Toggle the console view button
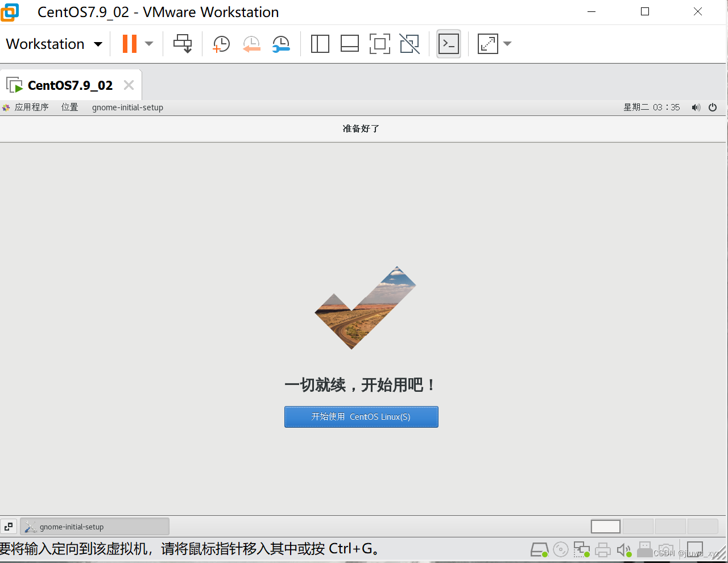The image size is (728, 563). (449, 44)
